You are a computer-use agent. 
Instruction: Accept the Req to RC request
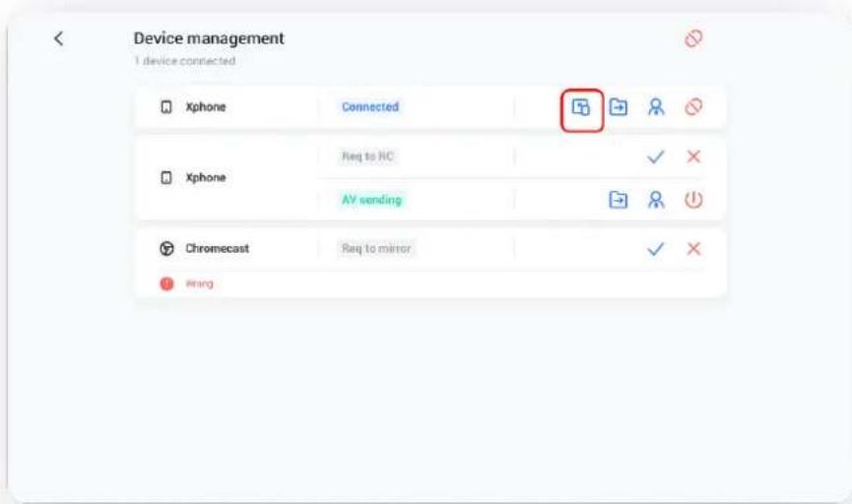656,157
